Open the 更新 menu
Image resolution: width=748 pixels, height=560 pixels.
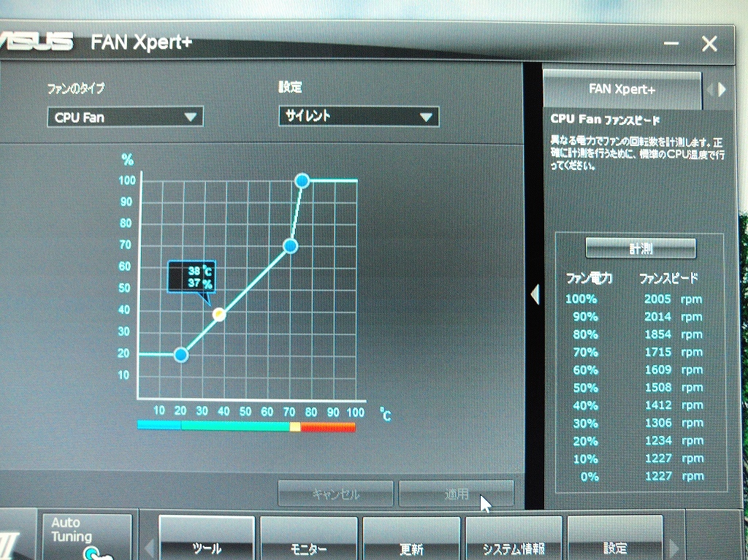[x=411, y=538]
